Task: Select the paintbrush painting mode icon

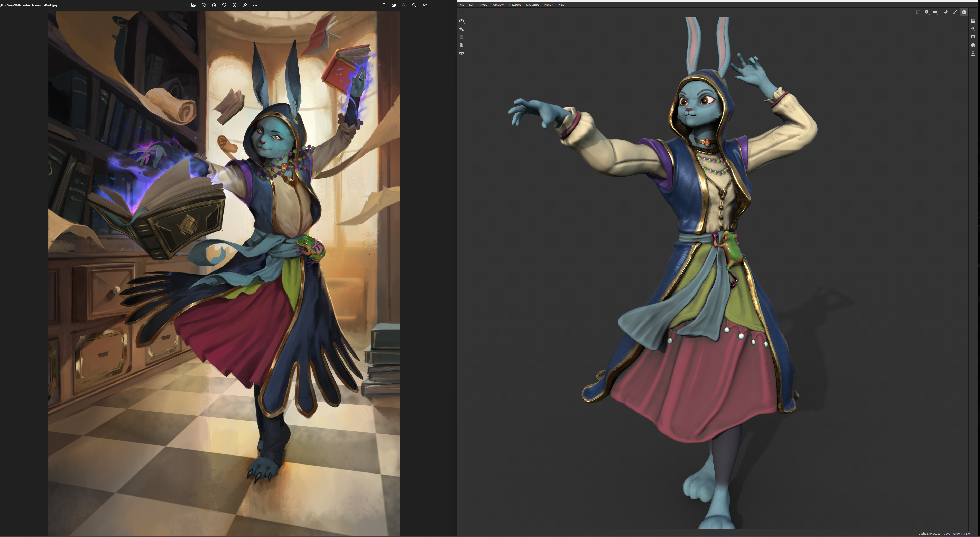Action: [x=955, y=12]
